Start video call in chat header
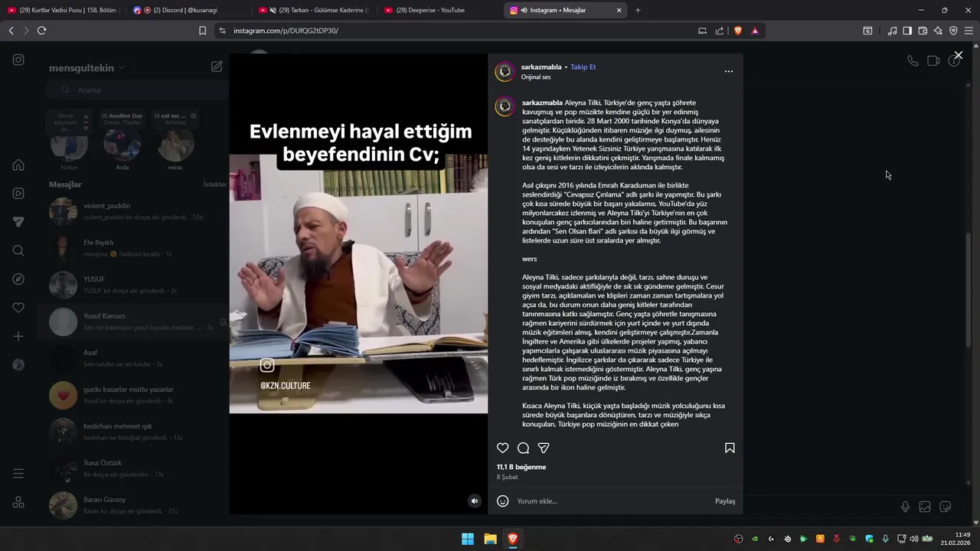980x551 pixels. [933, 60]
